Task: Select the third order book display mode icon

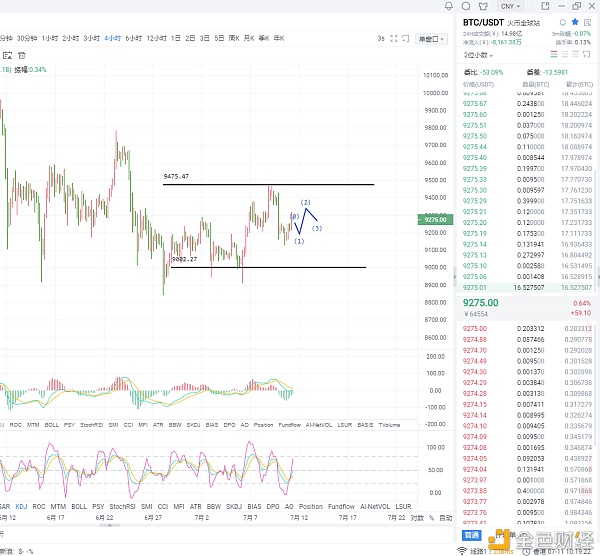Action: (576, 55)
